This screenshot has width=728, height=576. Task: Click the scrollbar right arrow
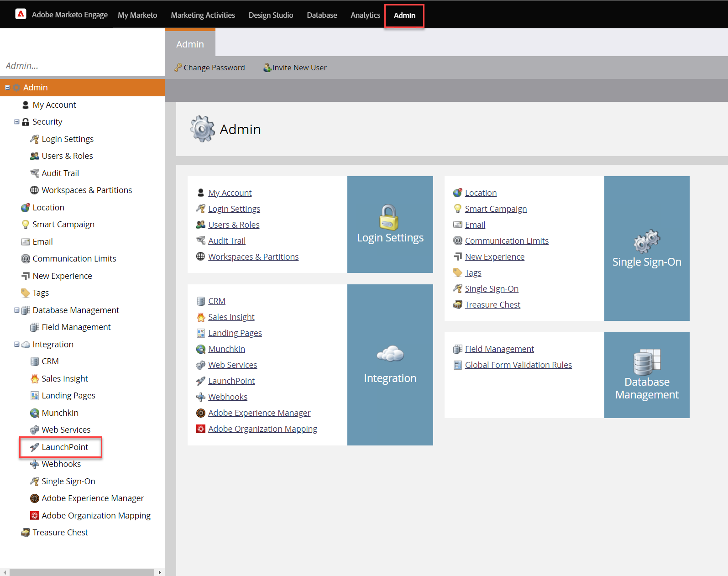(160, 572)
